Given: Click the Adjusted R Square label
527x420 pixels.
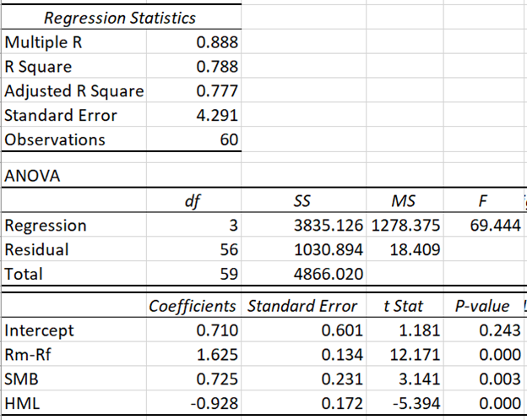Looking at the screenshot, I should pyautogui.click(x=74, y=91).
